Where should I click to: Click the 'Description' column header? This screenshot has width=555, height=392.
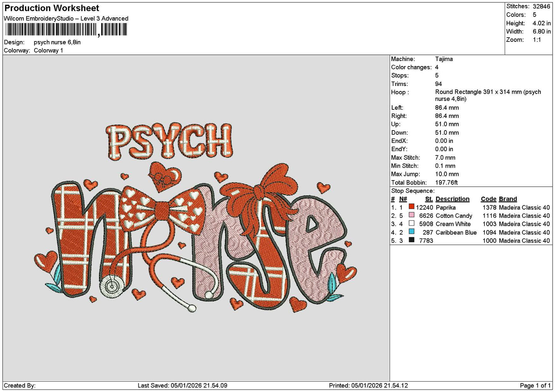pos(452,199)
